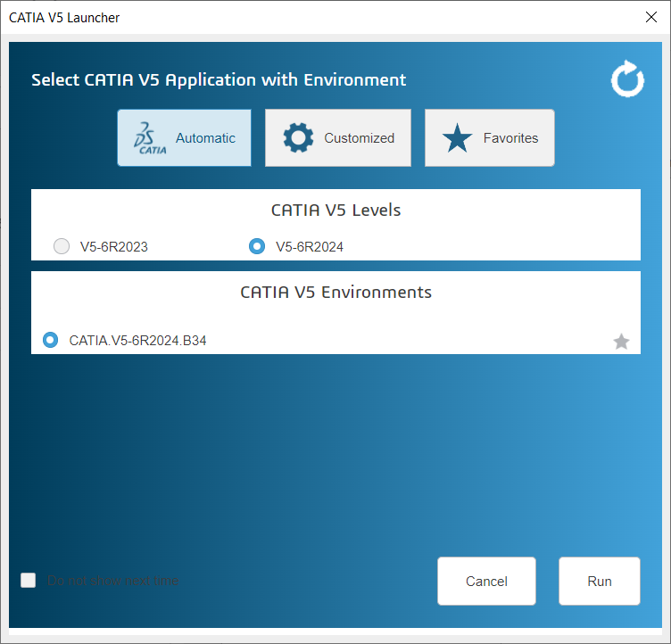Show the Favorites tab

pyautogui.click(x=490, y=137)
